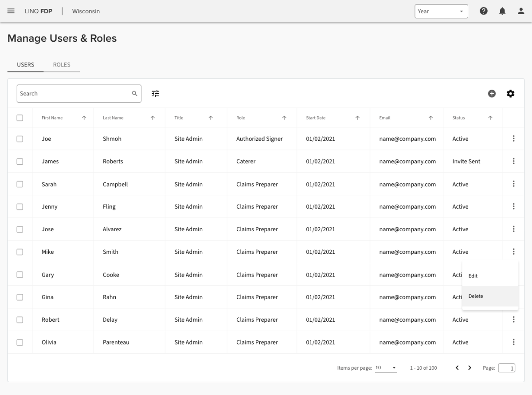Select the checkbox for Olivia Parenteau
The height and width of the screenshot is (395, 532).
coord(20,342)
